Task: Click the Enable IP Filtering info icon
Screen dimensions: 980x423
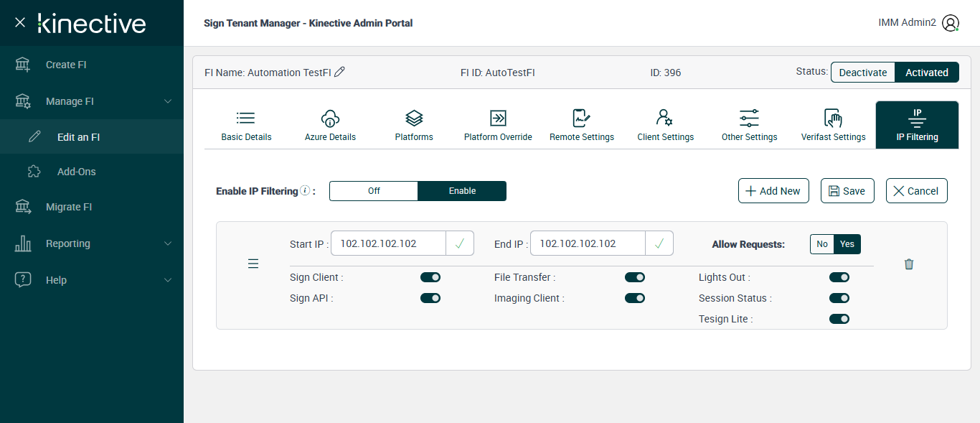Action: (305, 191)
